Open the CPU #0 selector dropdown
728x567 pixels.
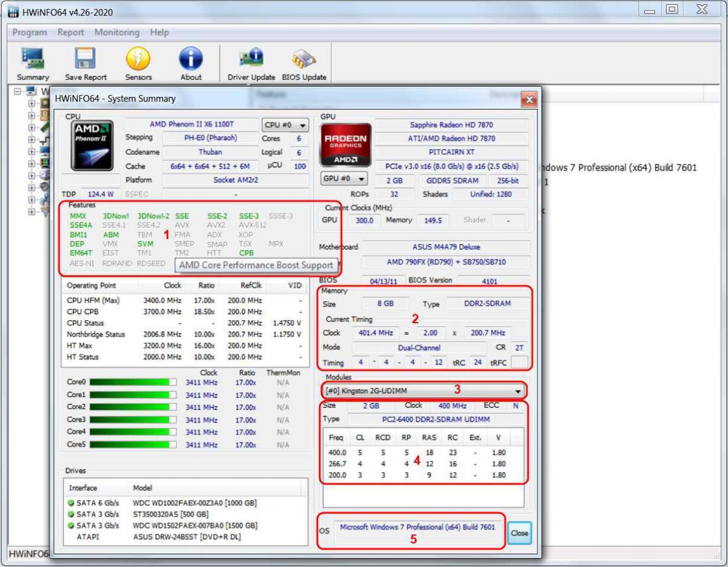[x=285, y=125]
